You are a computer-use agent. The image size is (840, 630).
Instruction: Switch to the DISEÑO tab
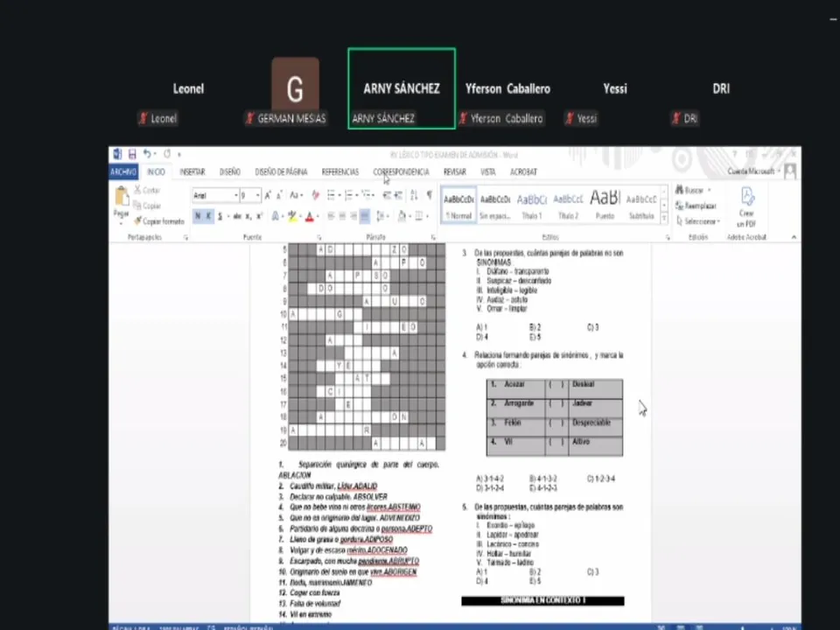coord(230,172)
